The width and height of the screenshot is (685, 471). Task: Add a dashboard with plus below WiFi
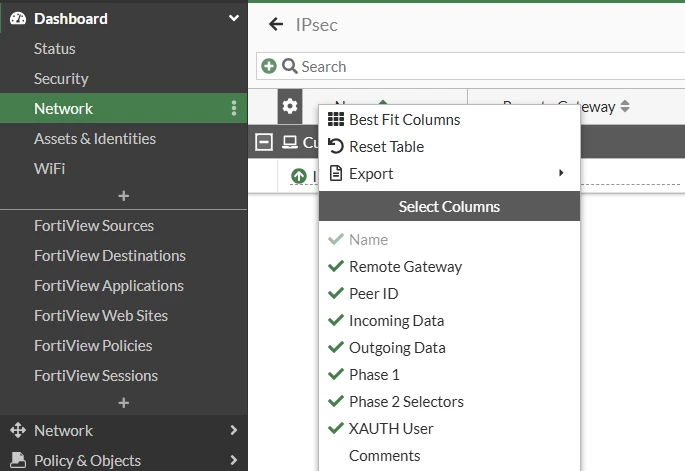124,196
